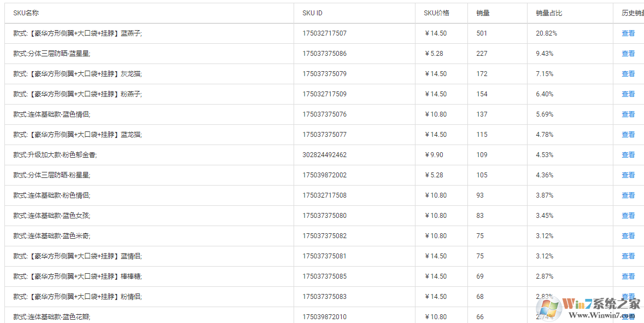Click SKU ID 302824492462 cell
This screenshot has height=323, width=644.
point(324,155)
